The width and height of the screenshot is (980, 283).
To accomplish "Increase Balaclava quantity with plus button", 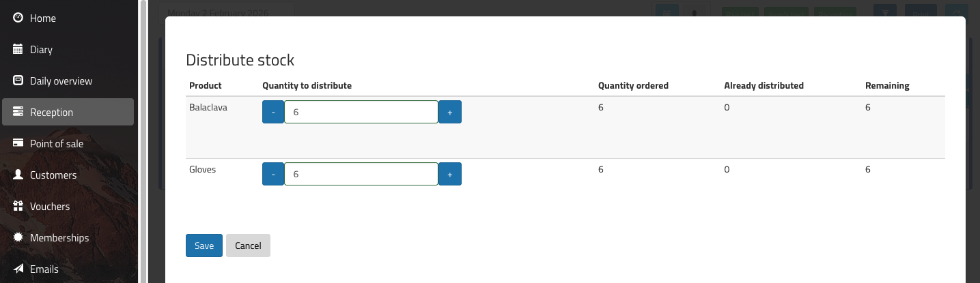I will (x=449, y=112).
